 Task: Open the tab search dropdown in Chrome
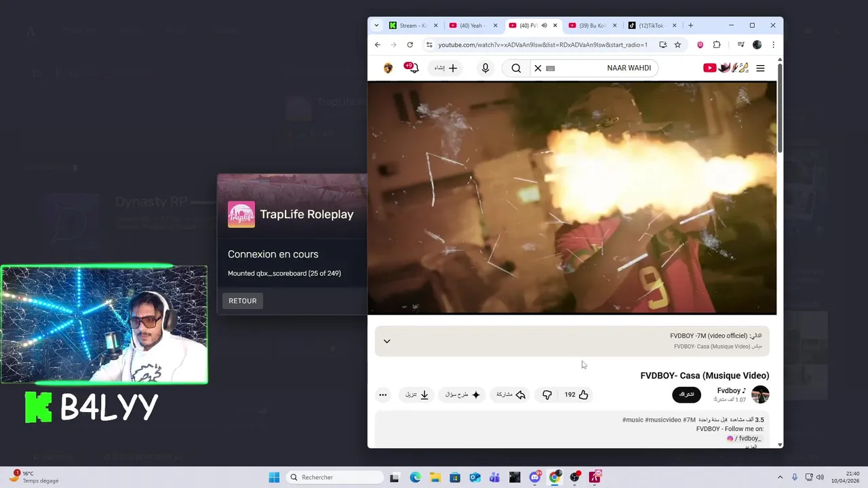click(376, 26)
